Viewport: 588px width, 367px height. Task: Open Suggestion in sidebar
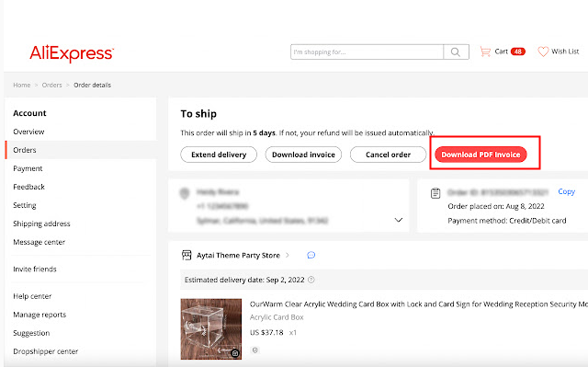coord(31,333)
